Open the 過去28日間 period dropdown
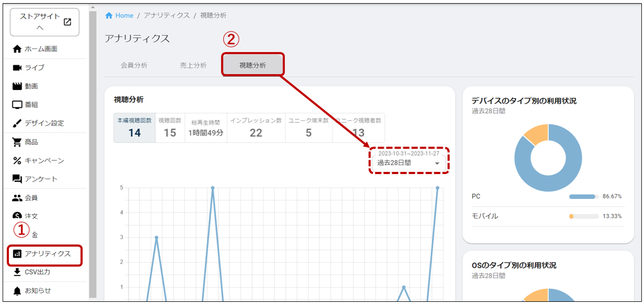Image resolution: width=644 pixels, height=305 pixels. coord(409,163)
